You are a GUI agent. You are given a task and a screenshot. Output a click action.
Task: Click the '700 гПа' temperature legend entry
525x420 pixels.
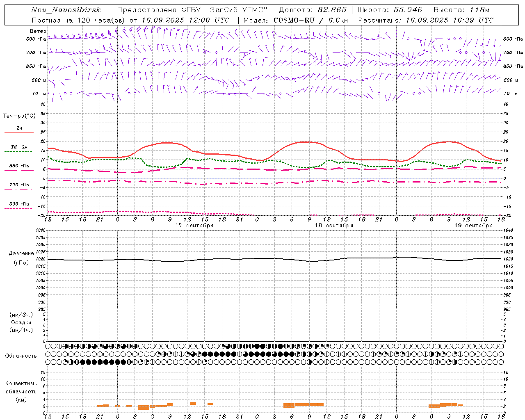click(x=19, y=185)
